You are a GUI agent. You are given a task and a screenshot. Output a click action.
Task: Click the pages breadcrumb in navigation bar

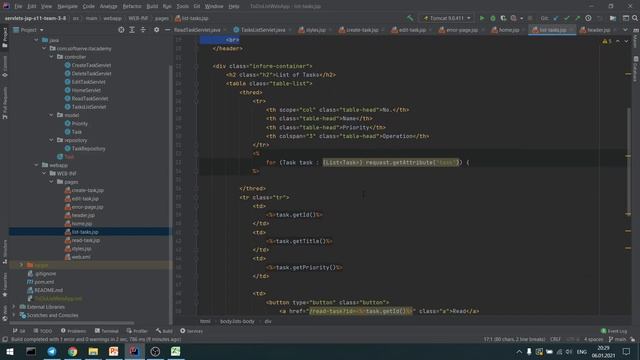coord(162,18)
